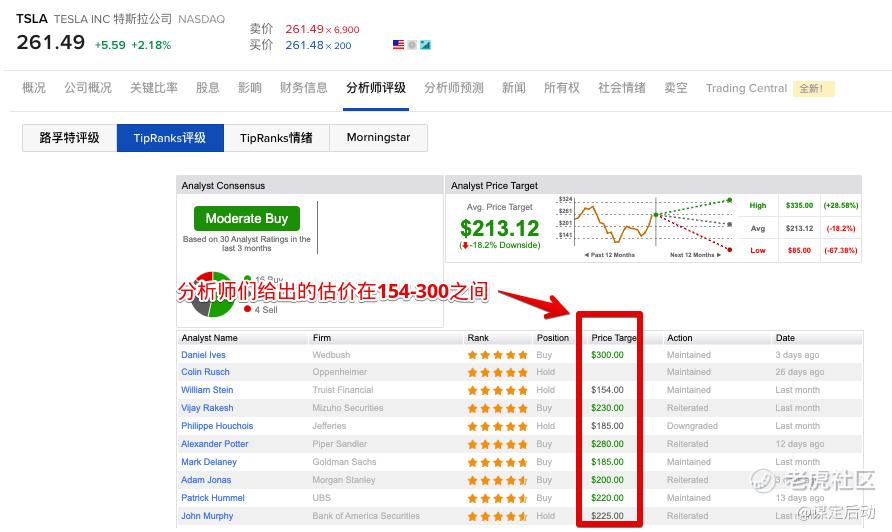The height and width of the screenshot is (532, 892).
Task: Open the 新闻 tab
Action: pyautogui.click(x=514, y=88)
